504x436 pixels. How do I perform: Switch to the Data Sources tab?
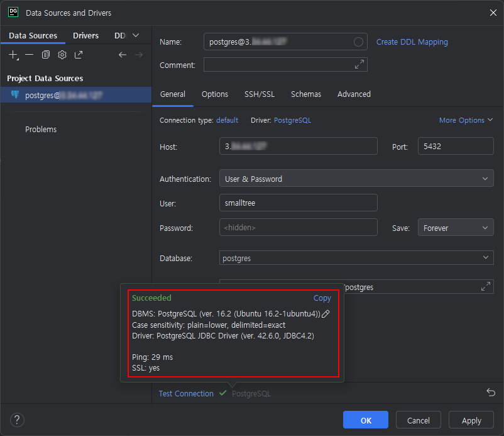tap(33, 35)
